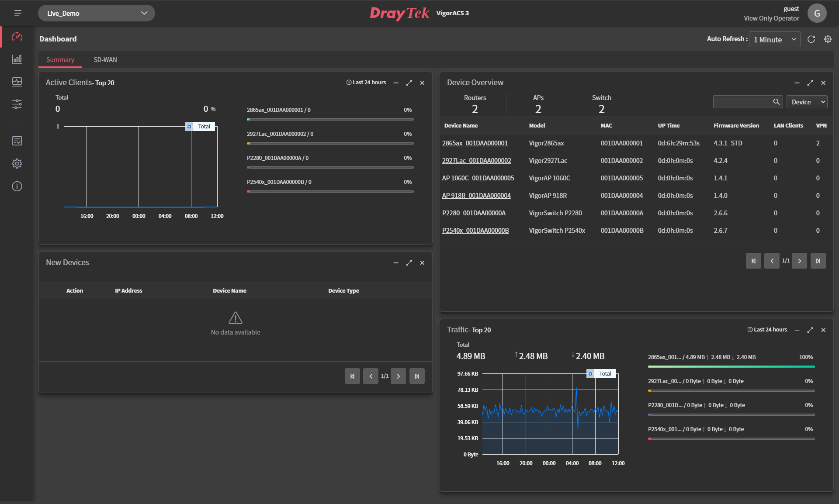Toggle Total legend in Traffic chart

tap(601, 373)
